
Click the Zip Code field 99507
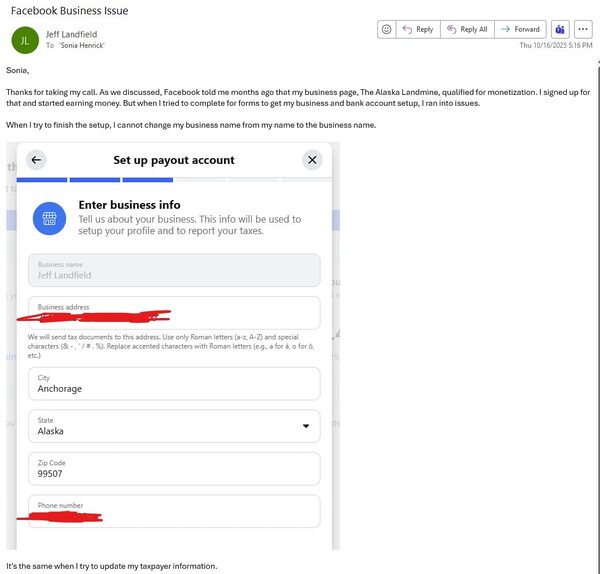174,468
